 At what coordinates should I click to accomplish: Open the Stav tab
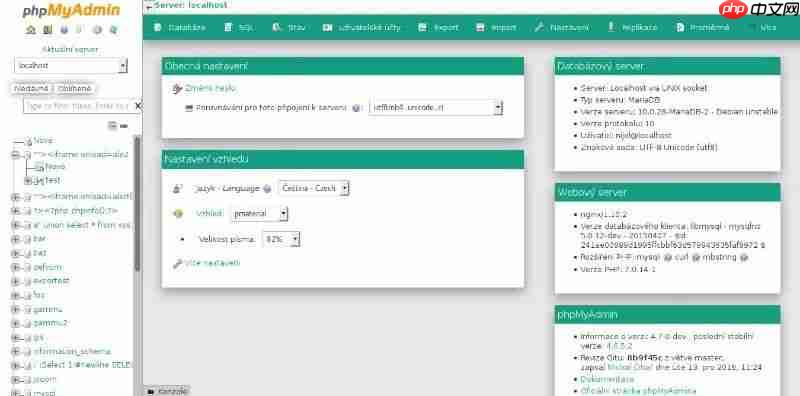(289, 28)
